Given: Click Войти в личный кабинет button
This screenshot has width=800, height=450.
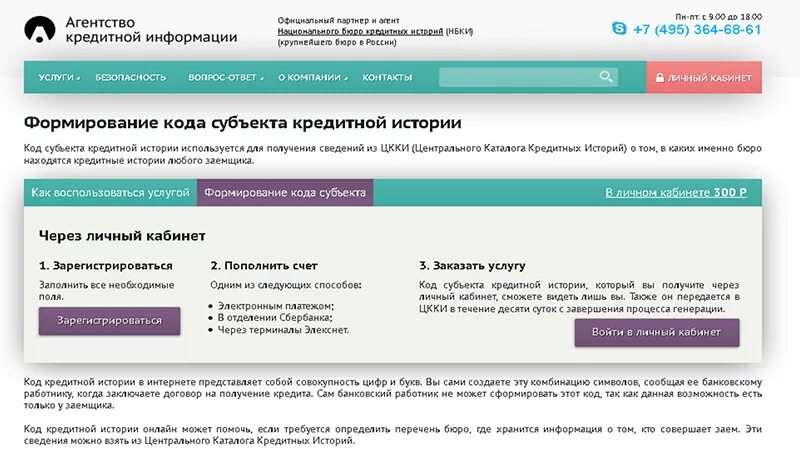Looking at the screenshot, I should pyautogui.click(x=657, y=333).
